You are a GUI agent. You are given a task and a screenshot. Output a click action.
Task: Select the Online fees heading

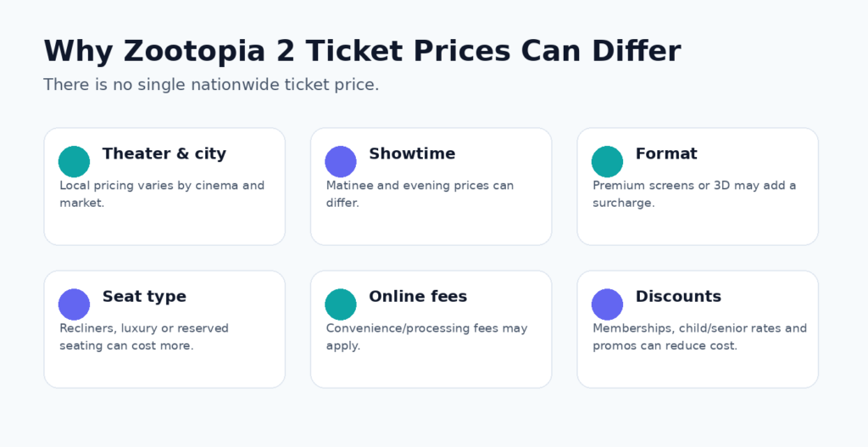tap(418, 297)
